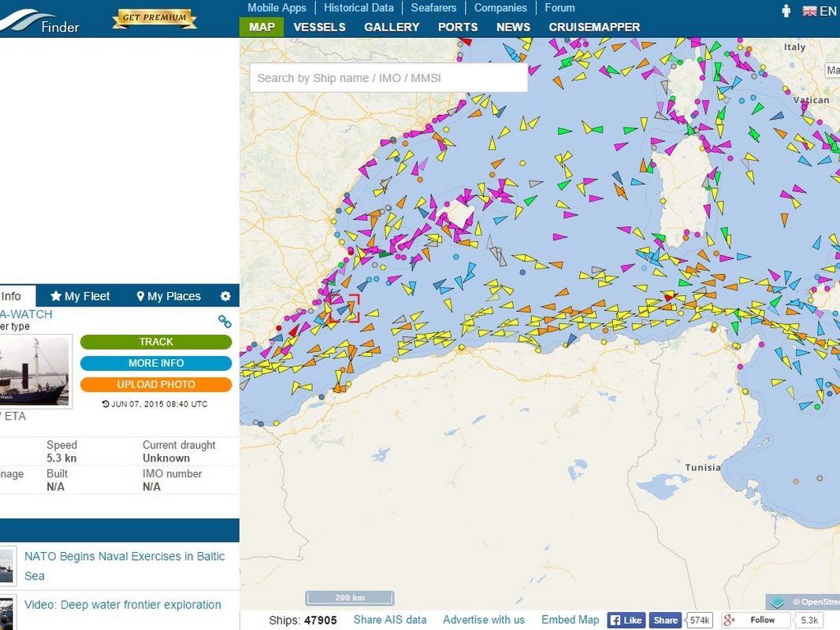This screenshot has width=840, height=630.
Task: Open the map layers icon
Action: pyautogui.click(x=778, y=602)
